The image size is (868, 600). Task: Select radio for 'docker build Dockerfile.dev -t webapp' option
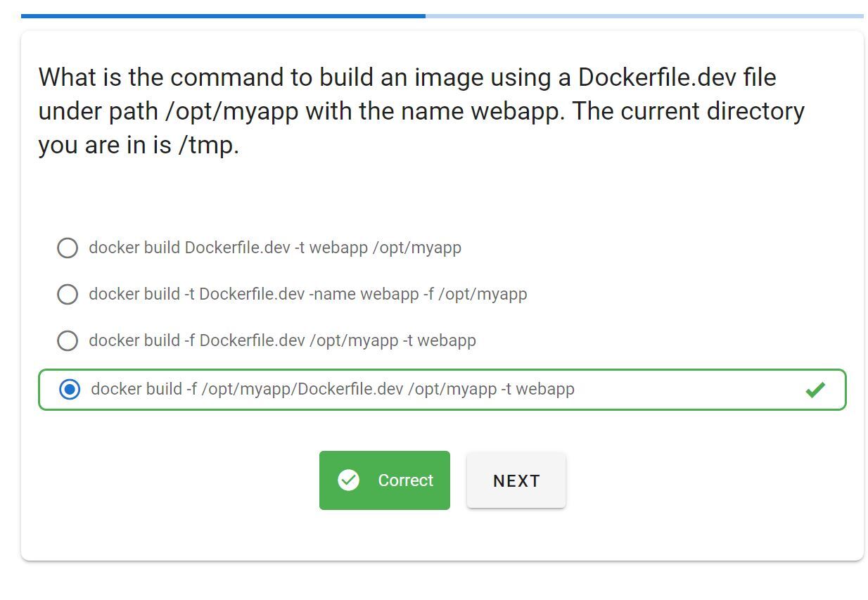[68, 248]
